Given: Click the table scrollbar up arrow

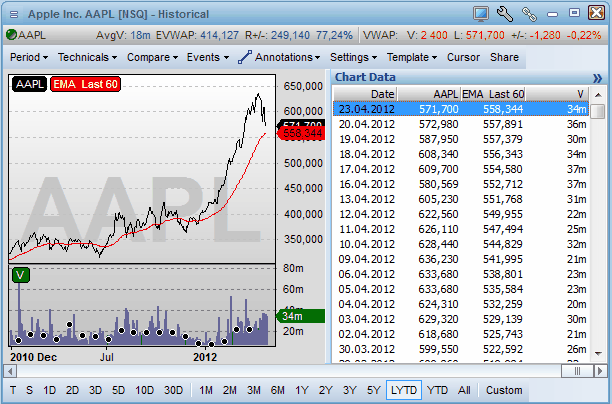Looking at the screenshot, I should 598,95.
